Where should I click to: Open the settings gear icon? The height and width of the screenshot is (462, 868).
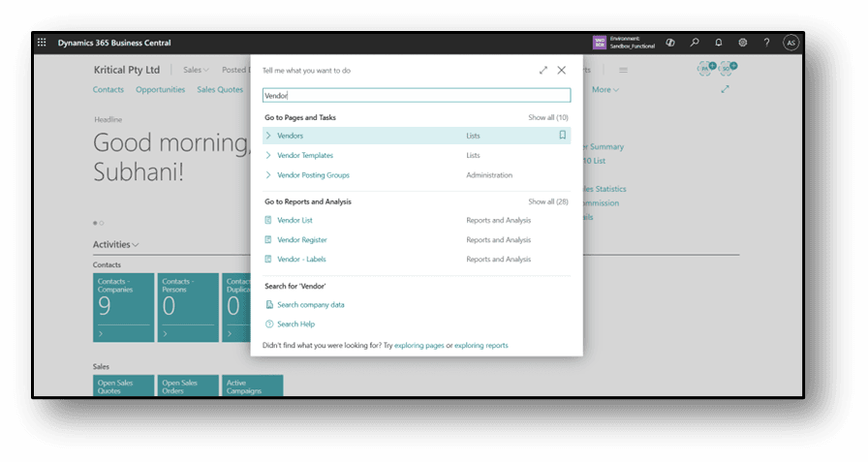click(x=743, y=43)
